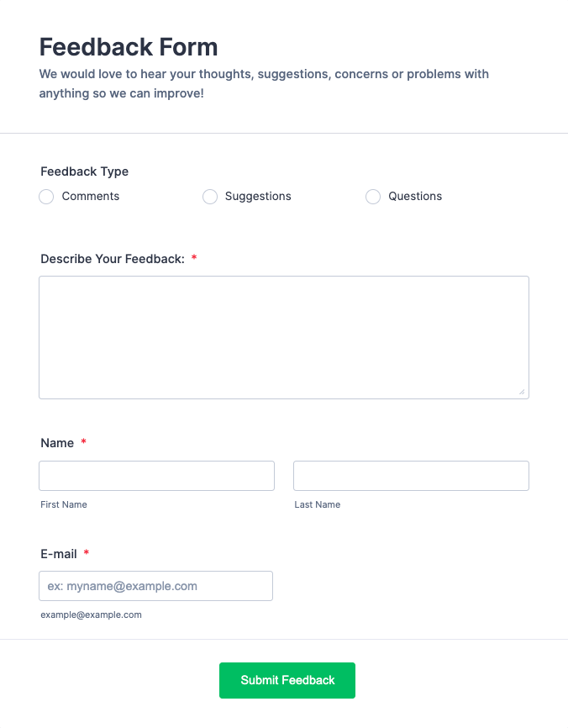Click the "Feedback Form" page heading
568x728 pixels.
click(x=129, y=47)
